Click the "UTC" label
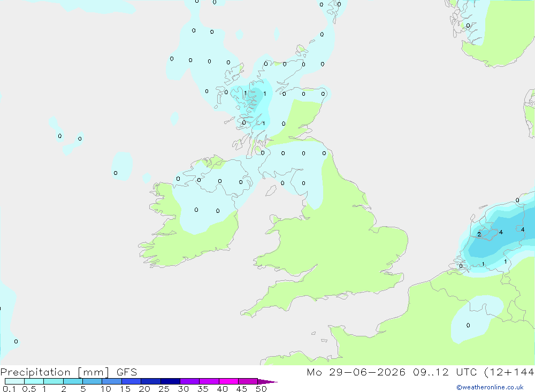This screenshot has height=392, width=535. [x=467, y=372]
